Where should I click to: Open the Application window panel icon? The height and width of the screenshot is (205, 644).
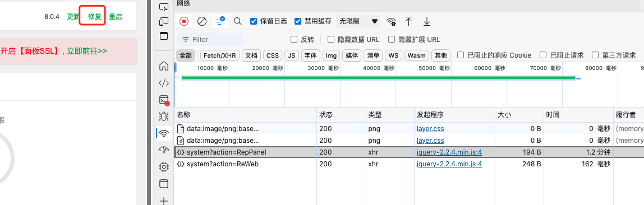pos(164,184)
